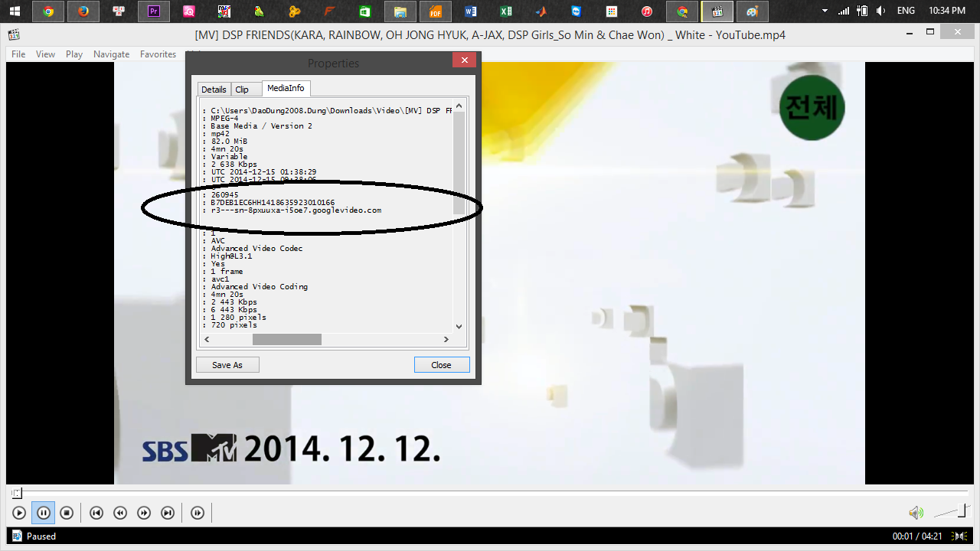This screenshot has height=551, width=980.
Task: Click the ENG language indicator
Action: (x=906, y=11)
